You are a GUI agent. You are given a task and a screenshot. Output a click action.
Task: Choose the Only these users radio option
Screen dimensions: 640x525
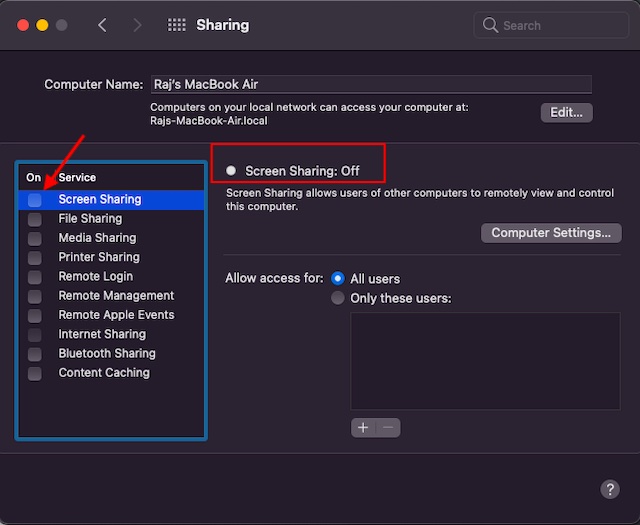pos(338,298)
